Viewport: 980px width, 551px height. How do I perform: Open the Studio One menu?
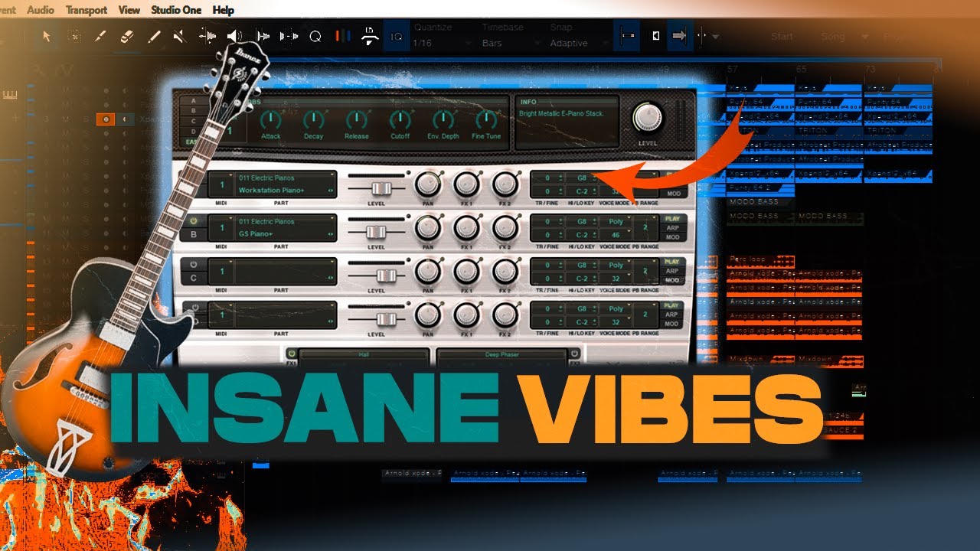click(x=177, y=10)
